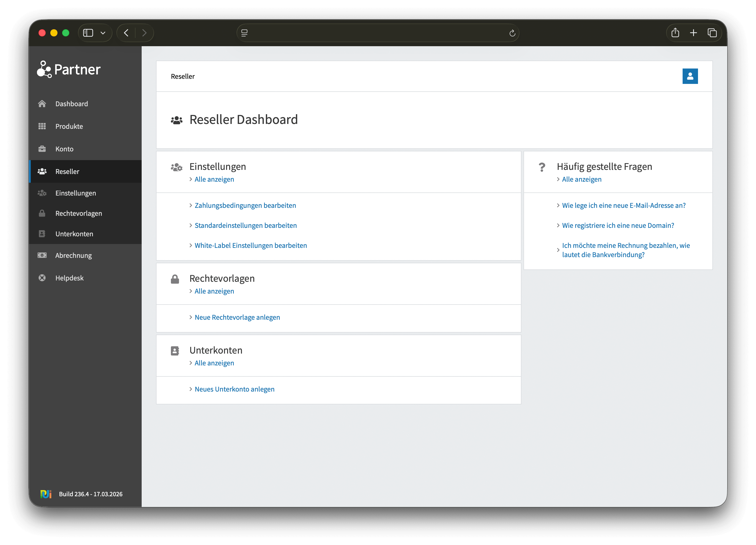Click the Dashboard home icon
The height and width of the screenshot is (545, 756).
tap(42, 104)
